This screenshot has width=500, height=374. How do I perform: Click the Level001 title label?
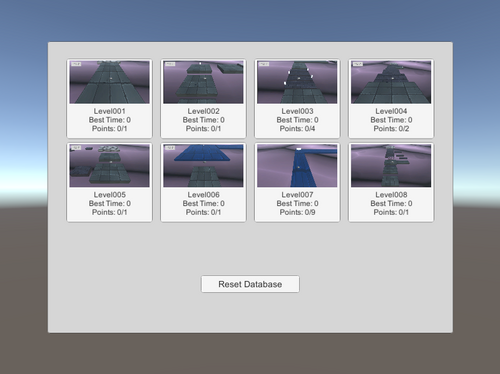coord(109,111)
